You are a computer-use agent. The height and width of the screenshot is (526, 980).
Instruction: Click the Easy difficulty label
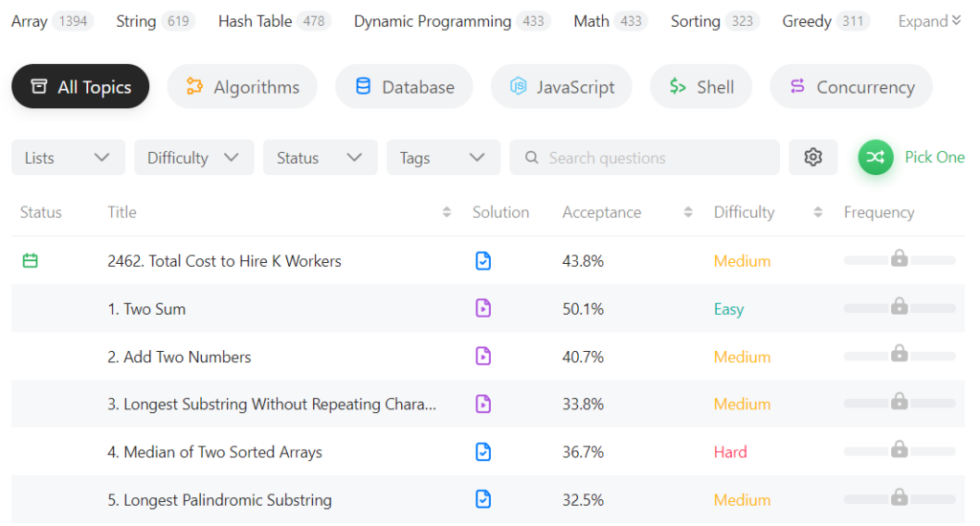[x=728, y=309]
